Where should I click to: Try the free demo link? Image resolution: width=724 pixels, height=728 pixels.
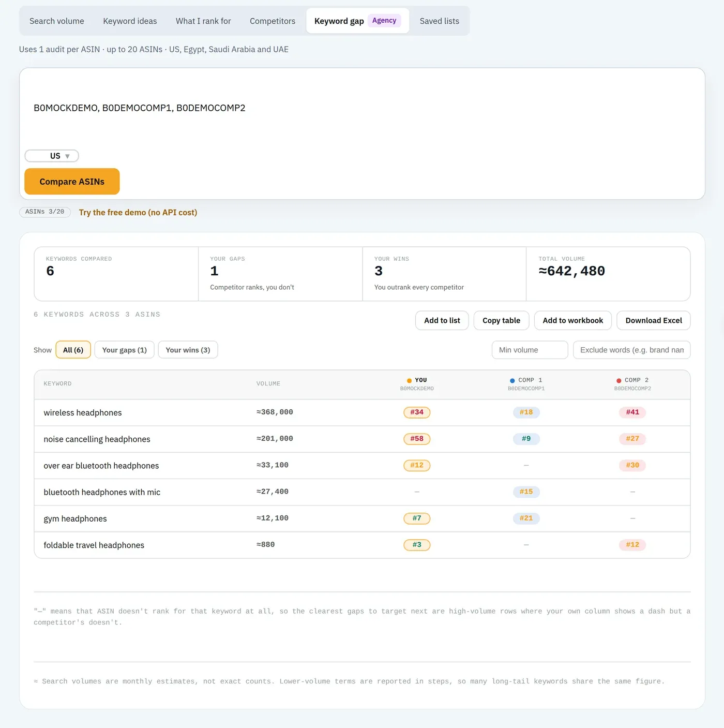pyautogui.click(x=138, y=213)
